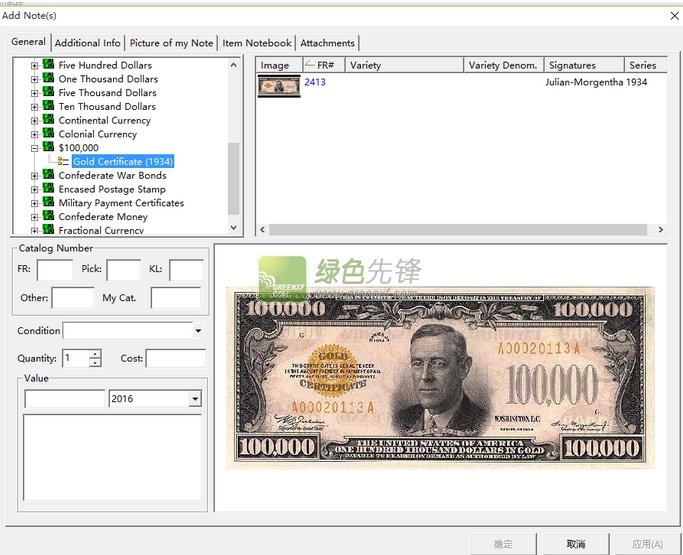This screenshot has height=555, width=683.
Task: Click the Other catalog number field
Action: pos(73,298)
